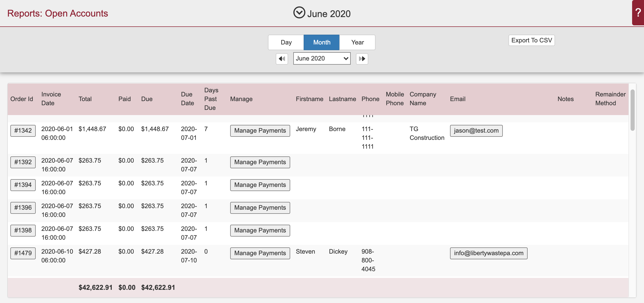Open order #1392 details
Screen dimensions: 644x303
coord(23,162)
